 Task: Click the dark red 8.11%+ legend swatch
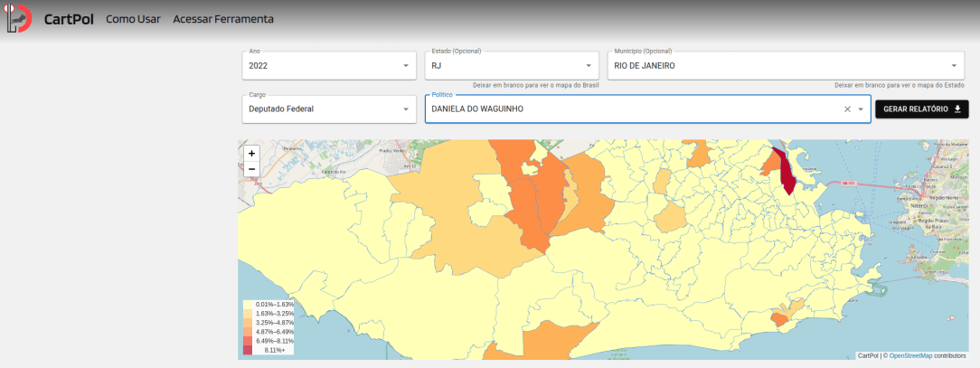pyautogui.click(x=248, y=350)
